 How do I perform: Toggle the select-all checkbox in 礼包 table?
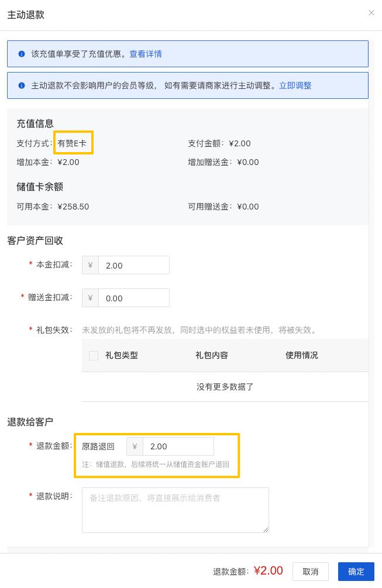(94, 355)
